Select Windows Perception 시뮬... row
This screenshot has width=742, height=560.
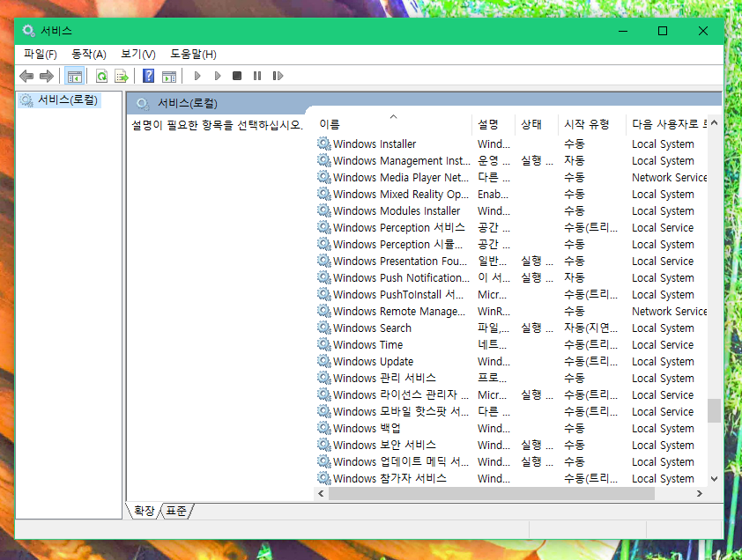(x=512, y=244)
